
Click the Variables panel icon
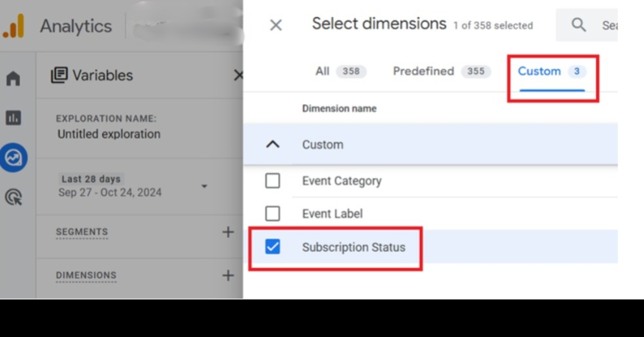pos(59,75)
